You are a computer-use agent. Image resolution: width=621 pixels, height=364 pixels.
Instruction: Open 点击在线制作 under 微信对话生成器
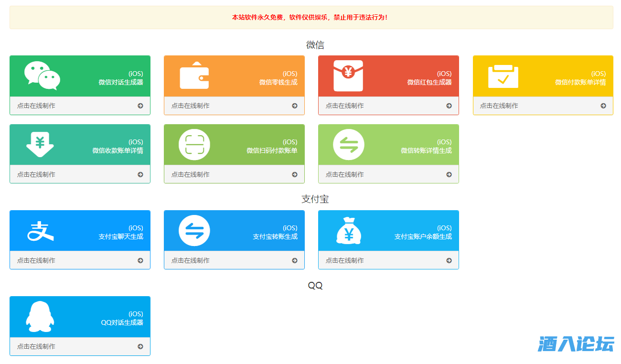[36, 106]
